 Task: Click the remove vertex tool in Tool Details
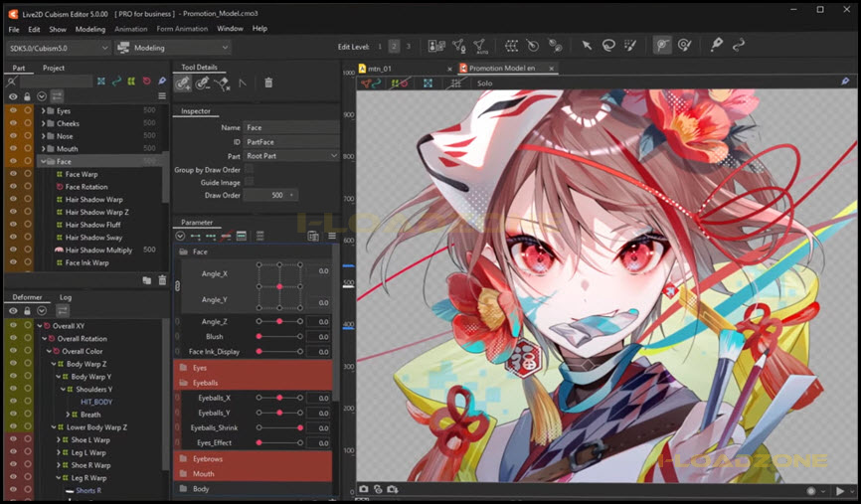[x=203, y=83]
